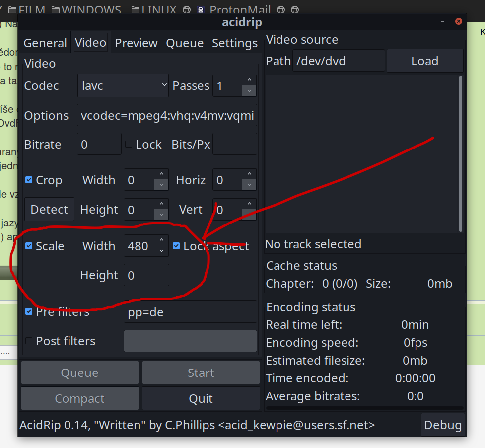Viewport: 485px width, 448px height.
Task: Click the Detect crop button
Action: pos(49,210)
